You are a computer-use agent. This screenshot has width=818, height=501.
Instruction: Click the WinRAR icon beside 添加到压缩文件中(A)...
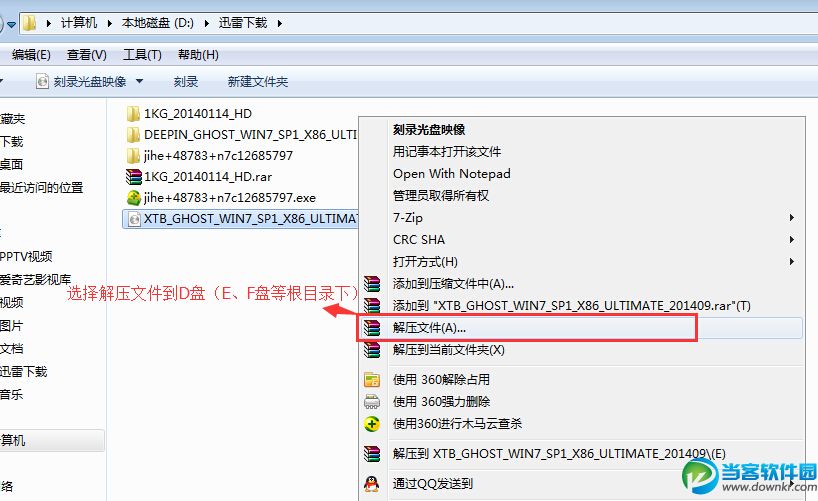[372, 283]
